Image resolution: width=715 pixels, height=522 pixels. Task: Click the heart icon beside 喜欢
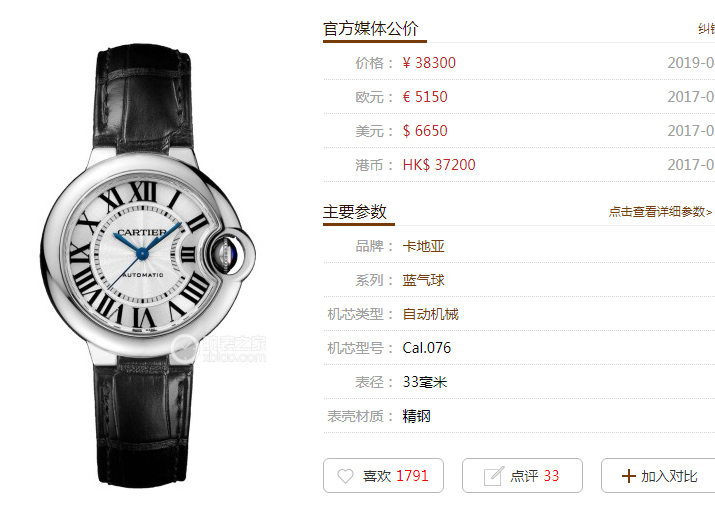[x=345, y=476]
